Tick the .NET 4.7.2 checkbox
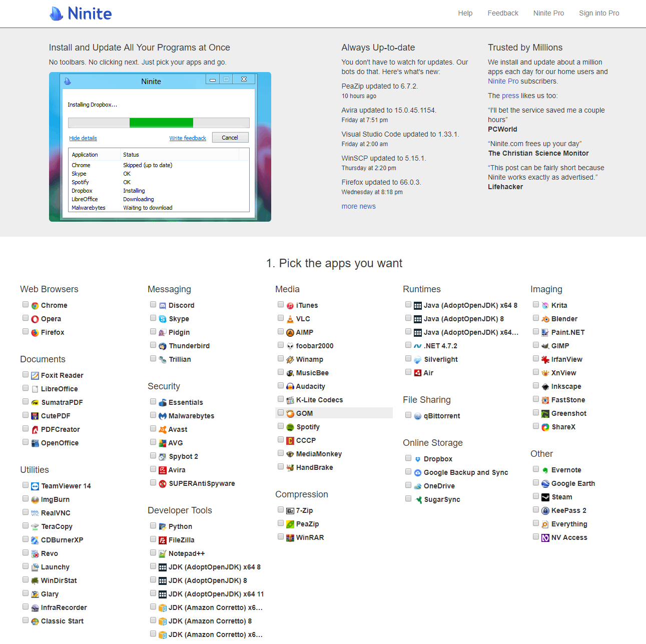The height and width of the screenshot is (644, 646). pyautogui.click(x=408, y=345)
